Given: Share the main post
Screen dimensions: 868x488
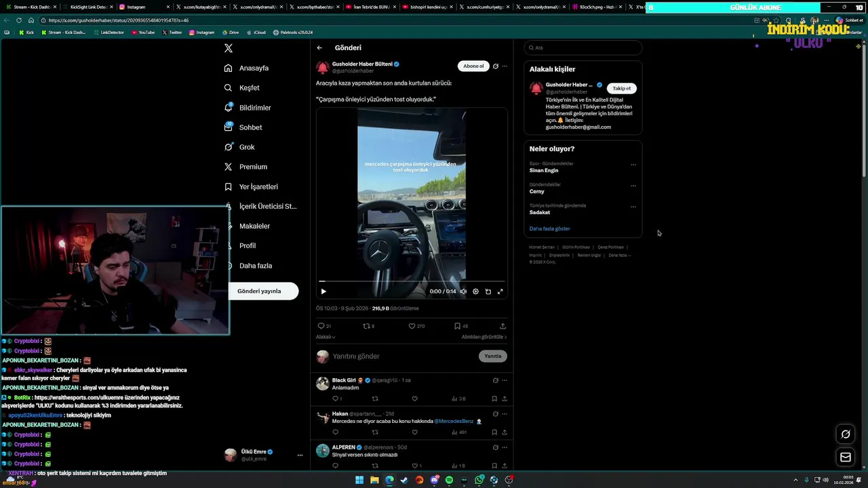Looking at the screenshot, I should 502,326.
